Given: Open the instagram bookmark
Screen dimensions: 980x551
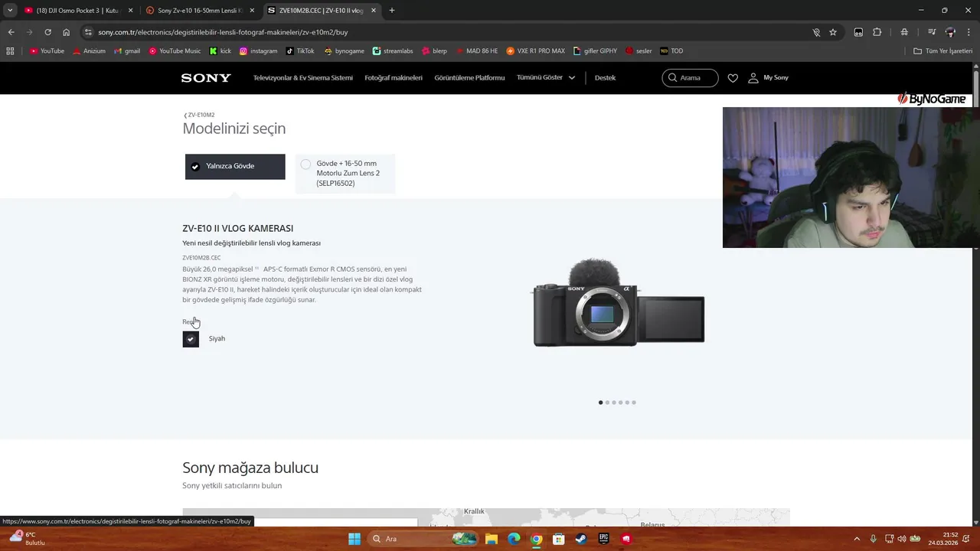Looking at the screenshot, I should tap(258, 51).
